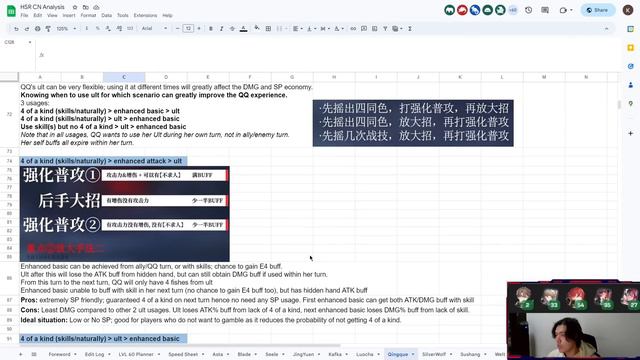Switch to the Foreword sheet tab
This screenshot has width=640, height=360.
[x=60, y=354]
